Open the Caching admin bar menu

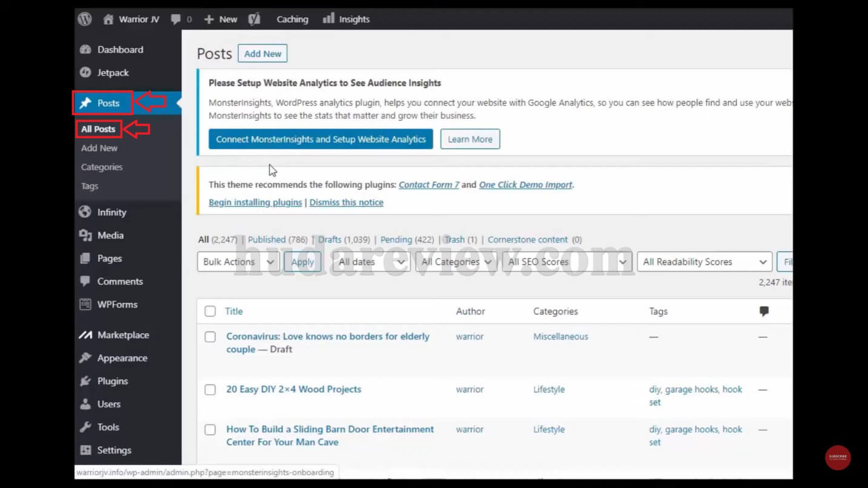292,19
